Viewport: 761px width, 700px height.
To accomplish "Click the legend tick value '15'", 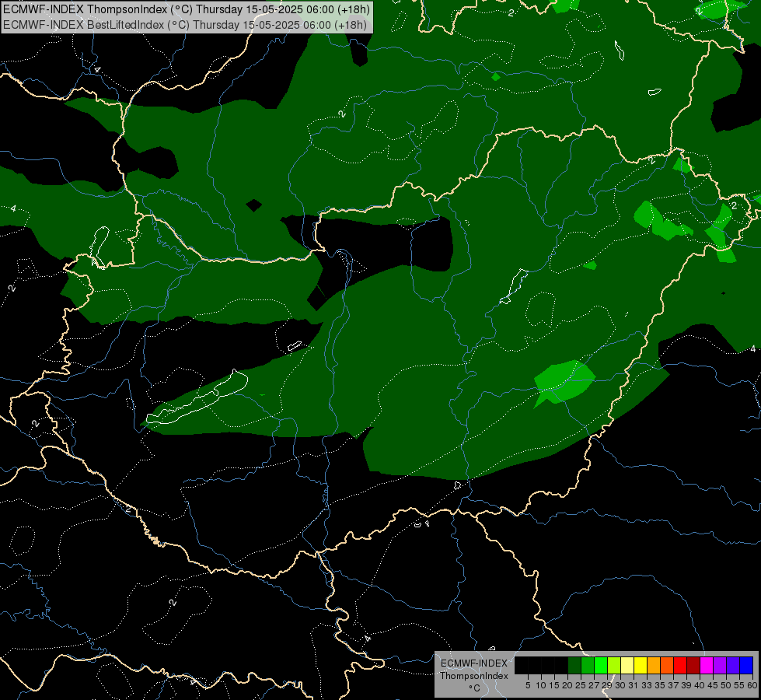I will pyautogui.click(x=554, y=685).
